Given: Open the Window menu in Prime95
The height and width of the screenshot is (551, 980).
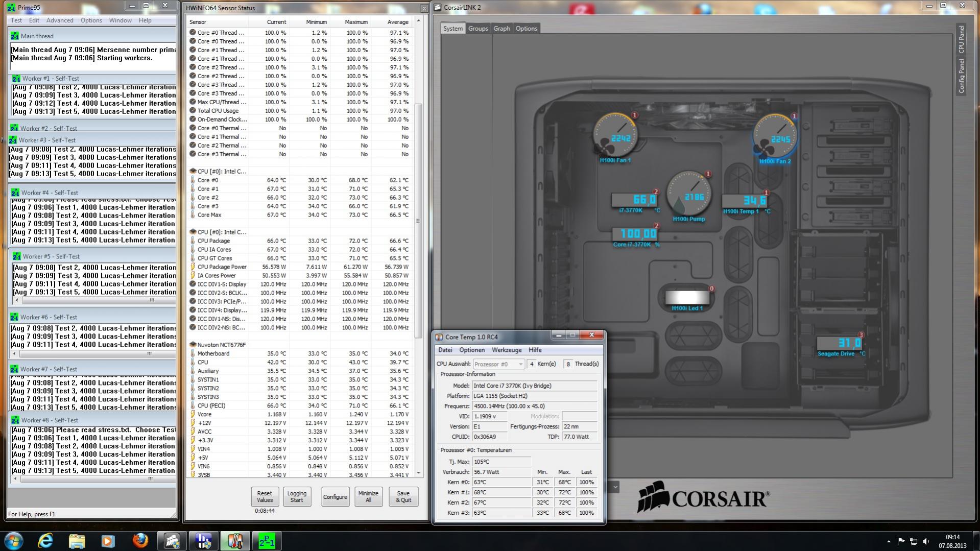Looking at the screenshot, I should click(121, 20).
